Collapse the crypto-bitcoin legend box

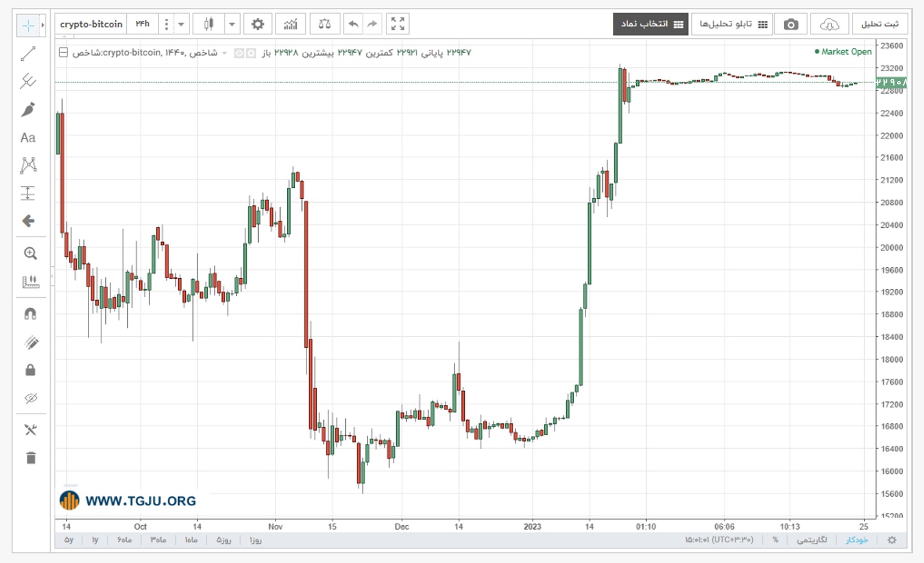[x=64, y=53]
